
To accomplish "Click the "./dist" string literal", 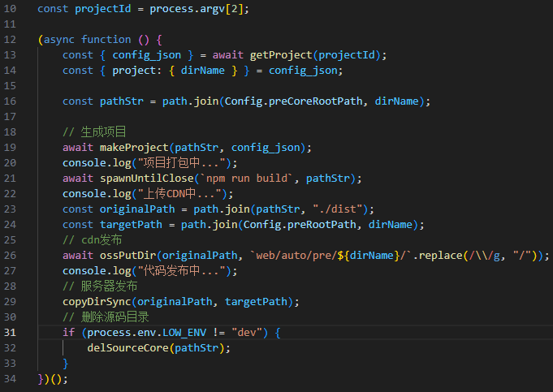I will point(339,209).
